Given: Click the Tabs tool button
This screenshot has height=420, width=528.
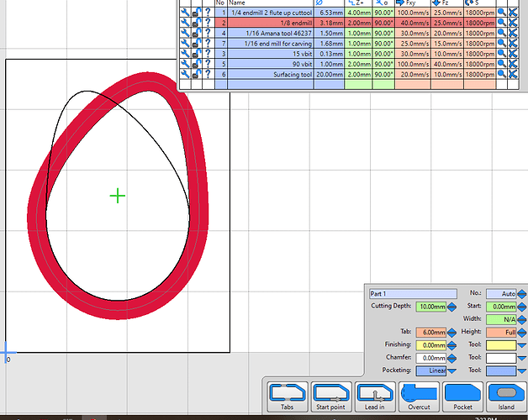Looking at the screenshot, I should pos(288,396).
